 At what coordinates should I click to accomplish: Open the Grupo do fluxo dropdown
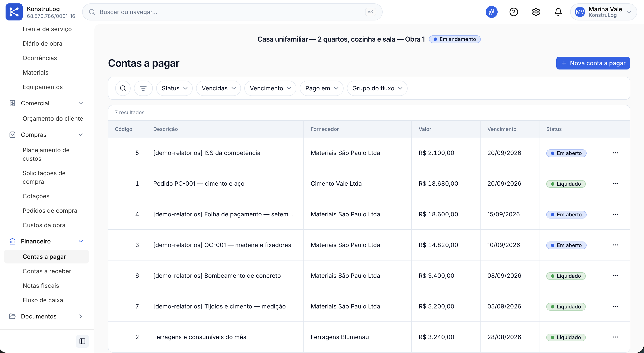pyautogui.click(x=377, y=88)
